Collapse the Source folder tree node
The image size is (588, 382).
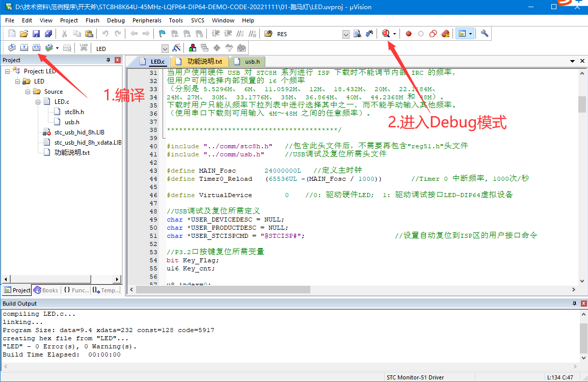(28, 92)
